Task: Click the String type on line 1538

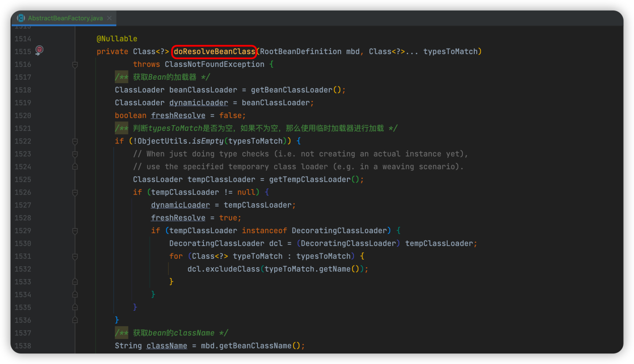Action: tap(129, 346)
